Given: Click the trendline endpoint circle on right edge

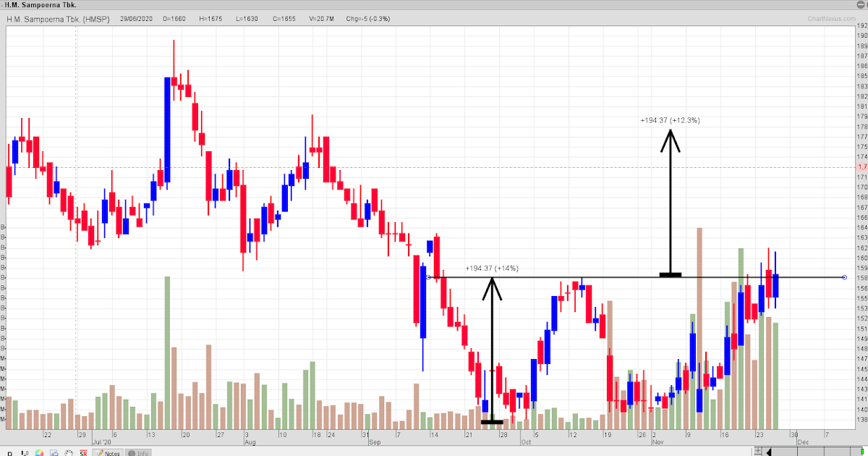Looking at the screenshot, I should pos(843,277).
